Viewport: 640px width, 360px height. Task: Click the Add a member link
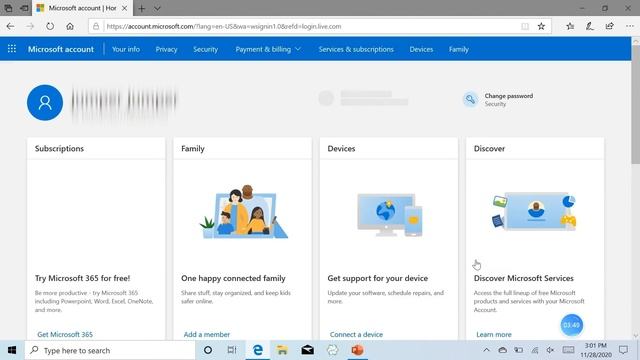[207, 334]
